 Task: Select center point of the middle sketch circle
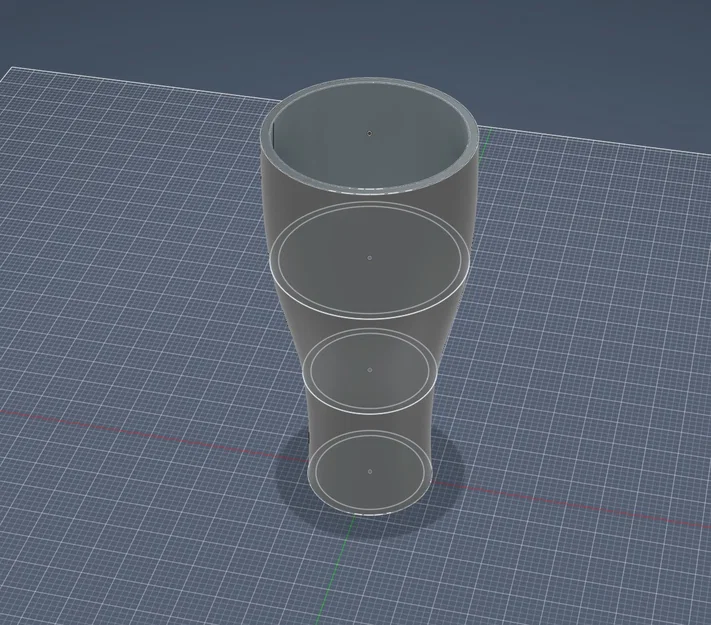(370, 370)
